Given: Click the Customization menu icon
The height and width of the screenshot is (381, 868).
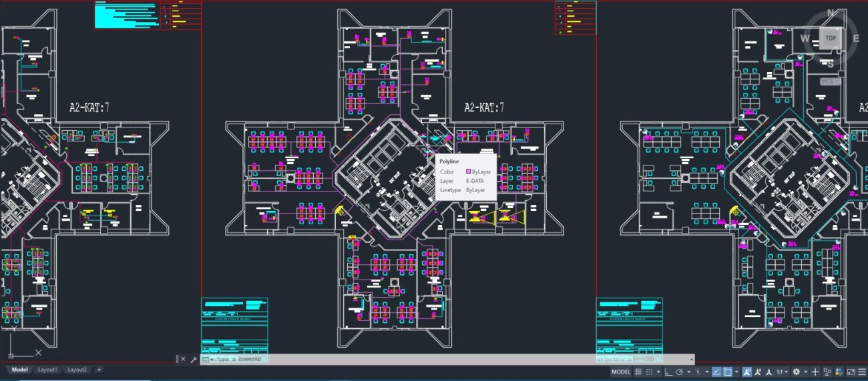Looking at the screenshot, I should coord(862,372).
